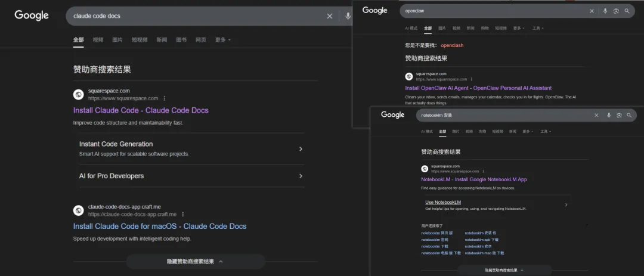This screenshot has width=644, height=276.
Task: Open "Install Claude Code for macOS" result link
Action: (x=159, y=227)
